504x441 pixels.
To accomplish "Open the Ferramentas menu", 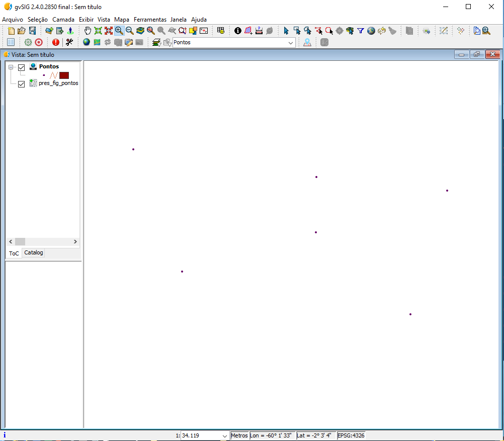I will pos(150,19).
